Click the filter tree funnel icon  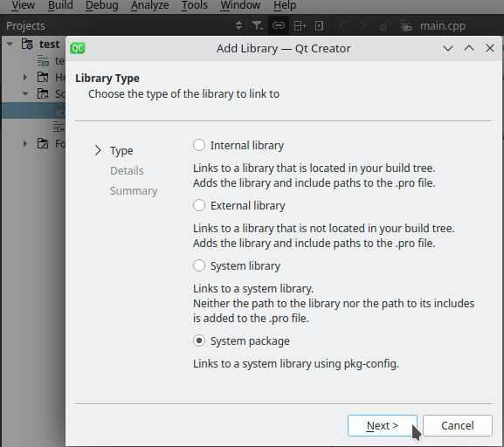258,25
